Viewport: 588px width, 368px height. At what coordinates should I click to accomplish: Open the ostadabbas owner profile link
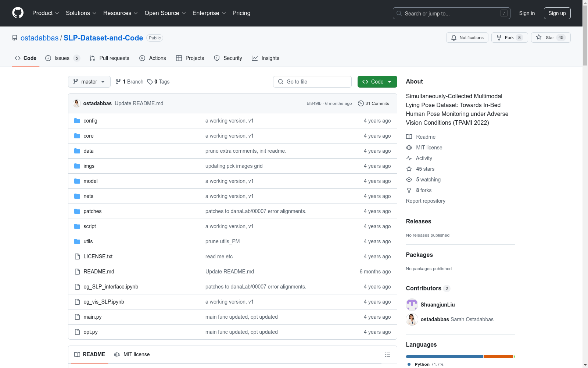[39, 38]
